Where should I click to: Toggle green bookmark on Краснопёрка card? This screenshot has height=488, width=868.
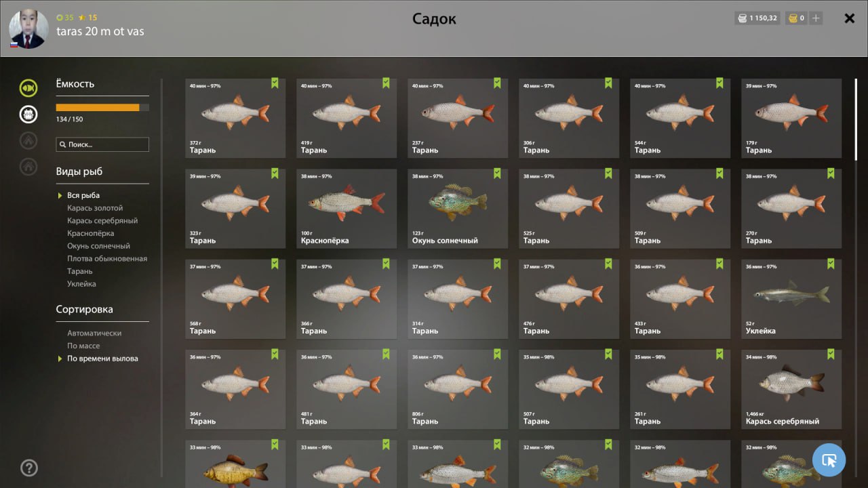coord(386,173)
